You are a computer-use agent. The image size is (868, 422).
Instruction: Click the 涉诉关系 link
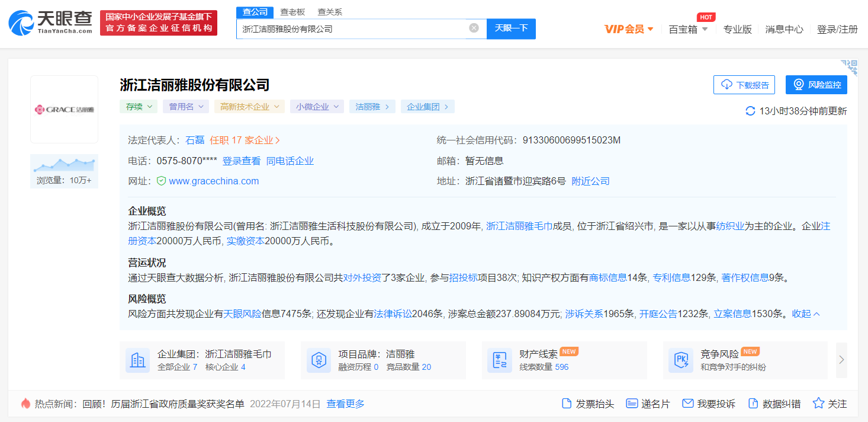pyautogui.click(x=584, y=314)
